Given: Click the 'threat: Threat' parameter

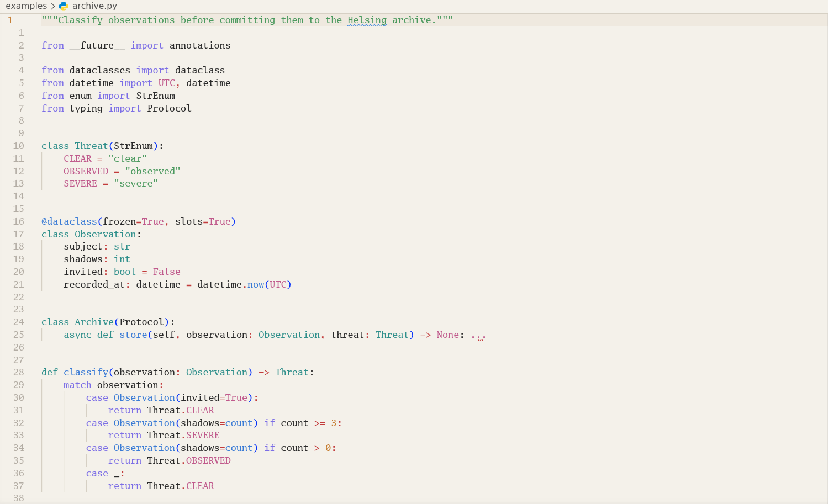Looking at the screenshot, I should pos(370,335).
